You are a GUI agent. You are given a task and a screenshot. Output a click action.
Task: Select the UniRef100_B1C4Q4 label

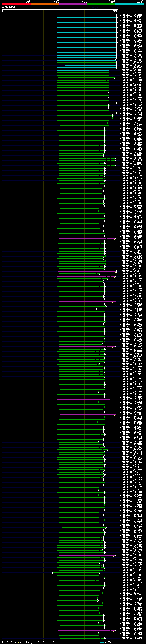131,261
